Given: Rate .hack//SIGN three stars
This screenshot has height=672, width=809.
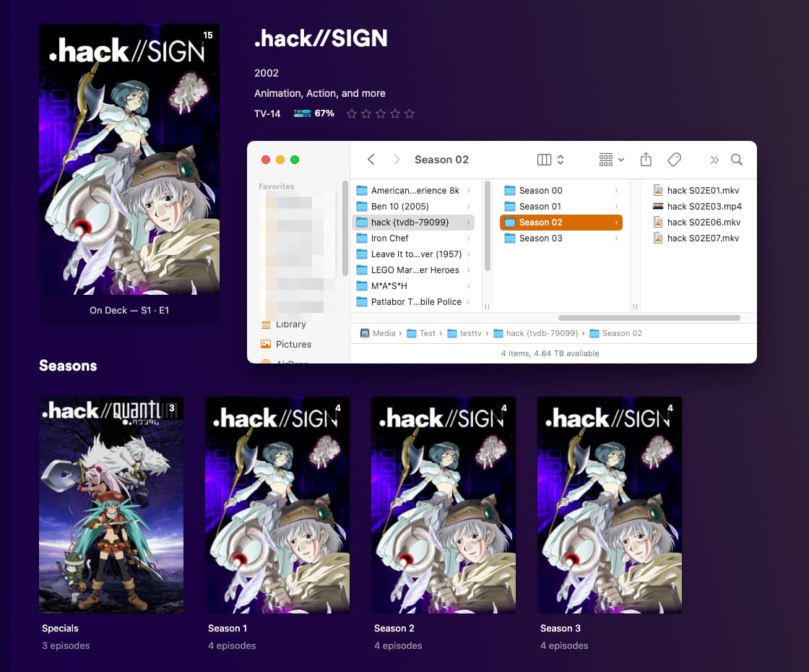Looking at the screenshot, I should (381, 113).
